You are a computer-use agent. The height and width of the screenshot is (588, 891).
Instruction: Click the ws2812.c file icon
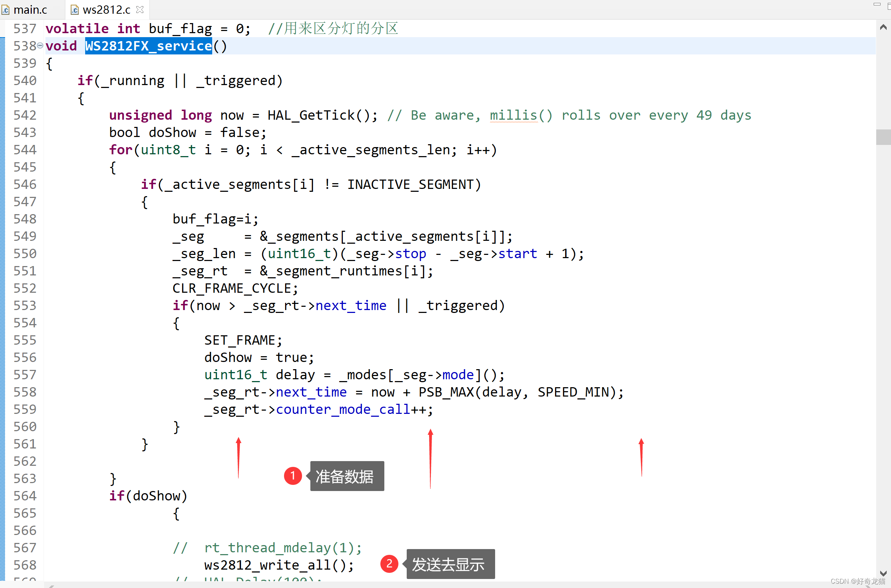(75, 10)
